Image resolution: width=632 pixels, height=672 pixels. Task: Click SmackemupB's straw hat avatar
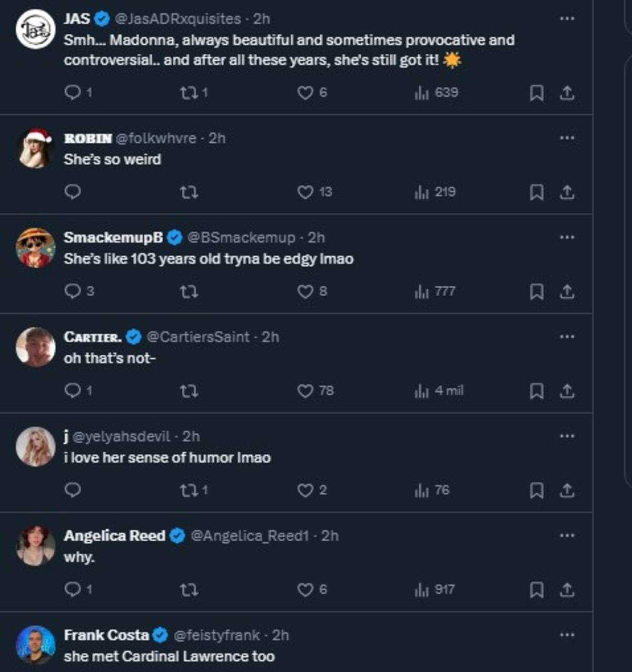[x=35, y=247]
